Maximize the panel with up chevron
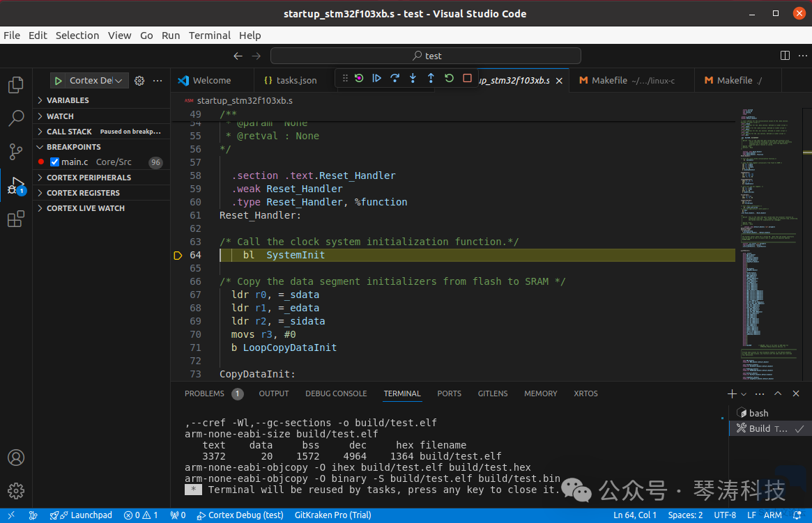The width and height of the screenshot is (812, 523). (x=778, y=393)
